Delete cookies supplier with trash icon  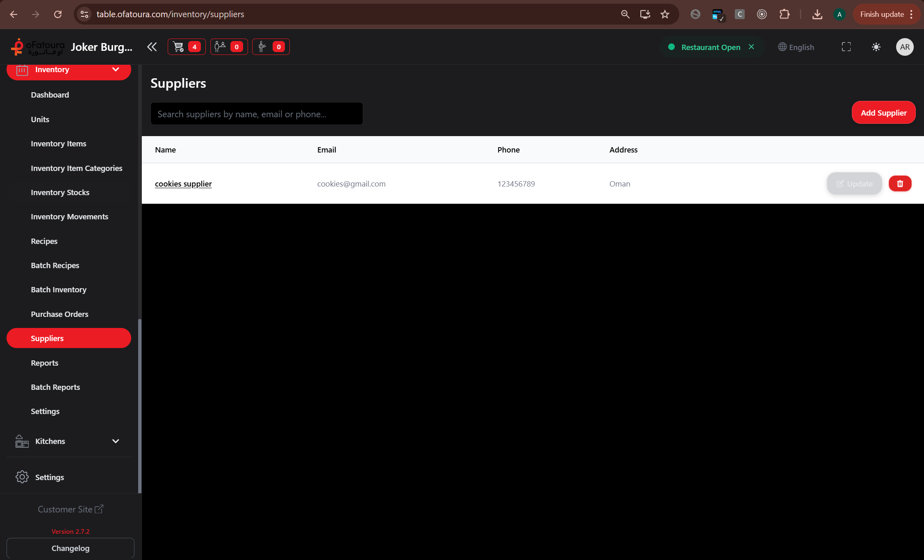tap(900, 184)
